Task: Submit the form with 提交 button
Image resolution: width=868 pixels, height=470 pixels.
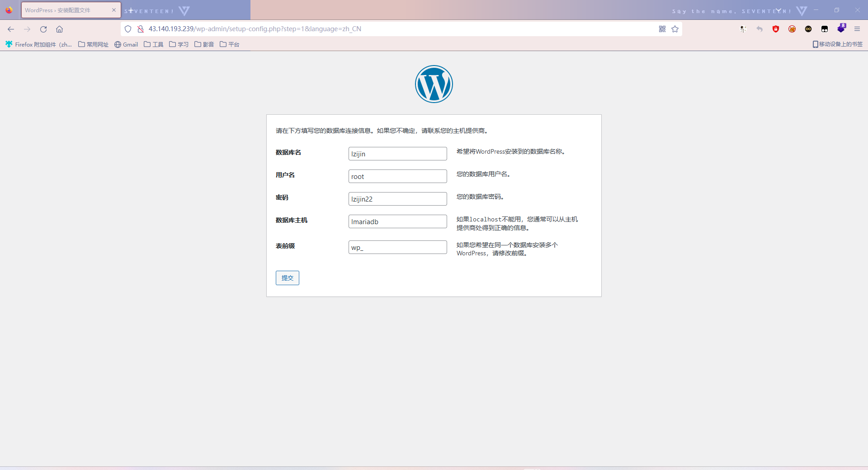Action: click(288, 278)
